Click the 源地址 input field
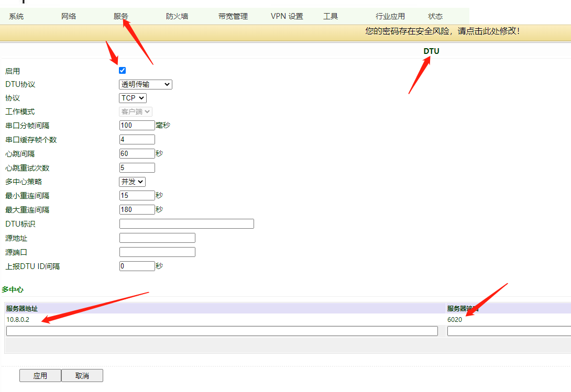 click(x=157, y=238)
